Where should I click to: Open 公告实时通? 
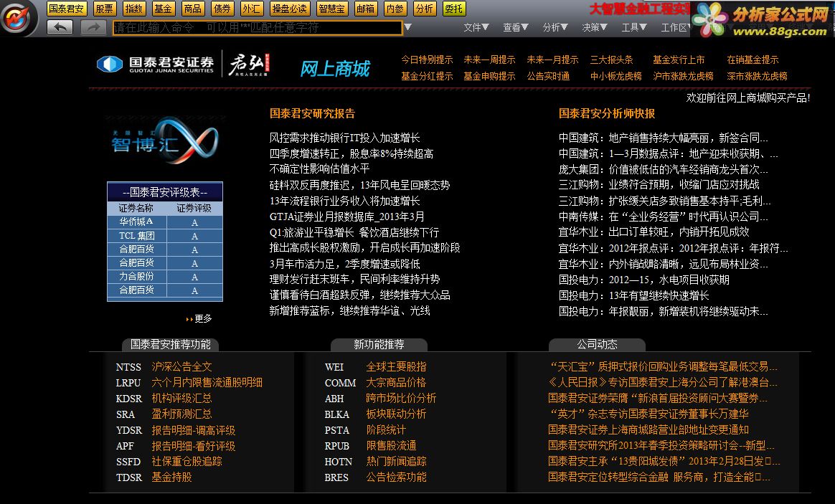pos(548,76)
